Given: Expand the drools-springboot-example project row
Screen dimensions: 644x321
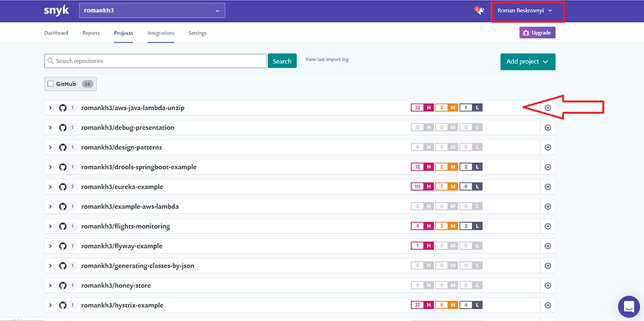Looking at the screenshot, I should click(50, 167).
